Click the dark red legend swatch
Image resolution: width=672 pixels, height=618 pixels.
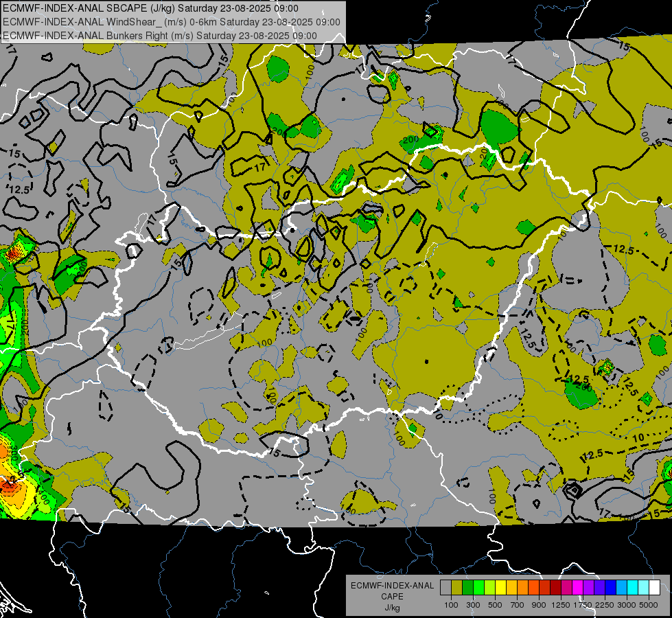(556, 588)
